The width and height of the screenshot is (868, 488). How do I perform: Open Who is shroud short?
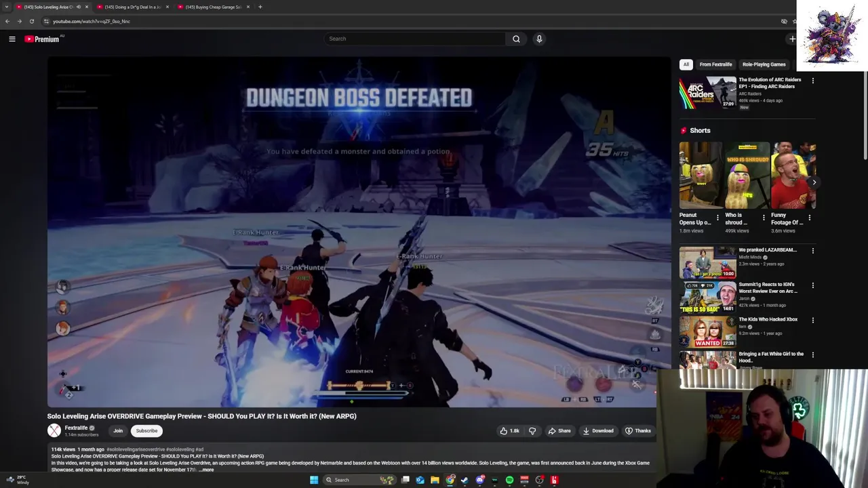(x=747, y=175)
